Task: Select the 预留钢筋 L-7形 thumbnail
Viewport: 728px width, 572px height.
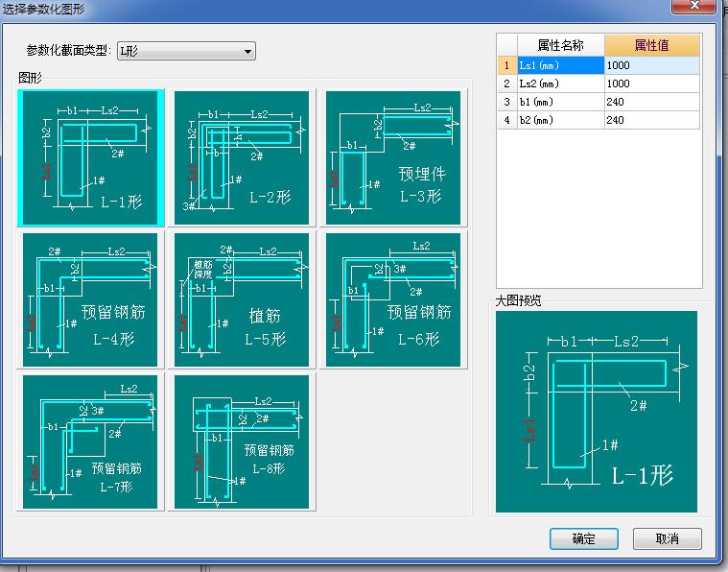Action: coord(90,442)
